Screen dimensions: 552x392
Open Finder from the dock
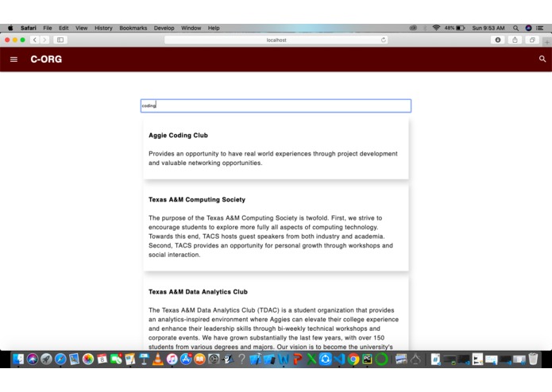[x=18, y=359]
